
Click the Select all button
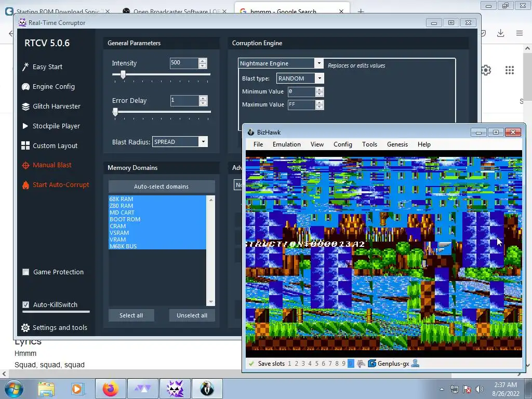131,315
